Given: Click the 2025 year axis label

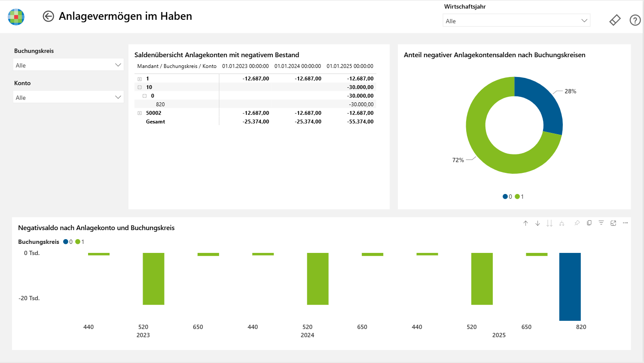Looking at the screenshot, I should coord(499,335).
